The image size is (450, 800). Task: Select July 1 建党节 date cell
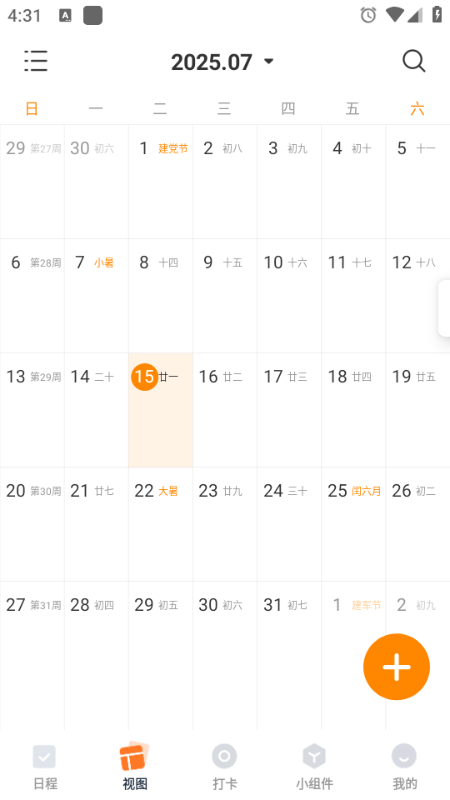[x=160, y=182]
